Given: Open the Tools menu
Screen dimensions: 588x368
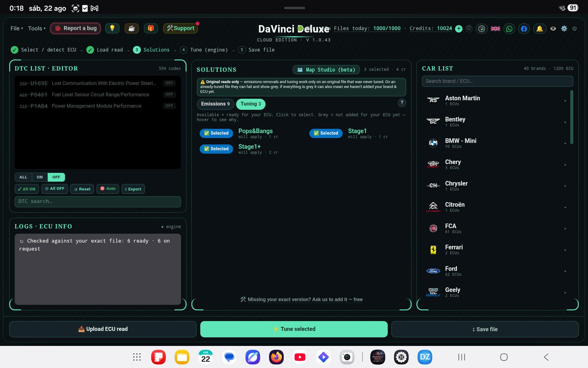Looking at the screenshot, I should (37, 28).
